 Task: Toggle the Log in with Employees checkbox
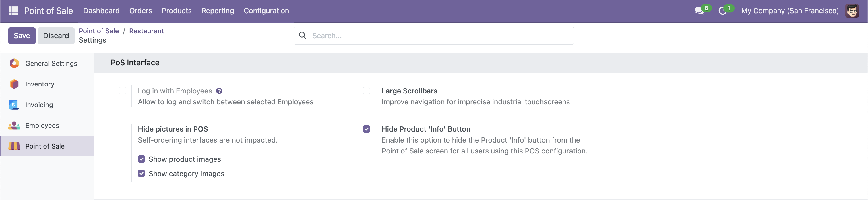pyautogui.click(x=123, y=91)
